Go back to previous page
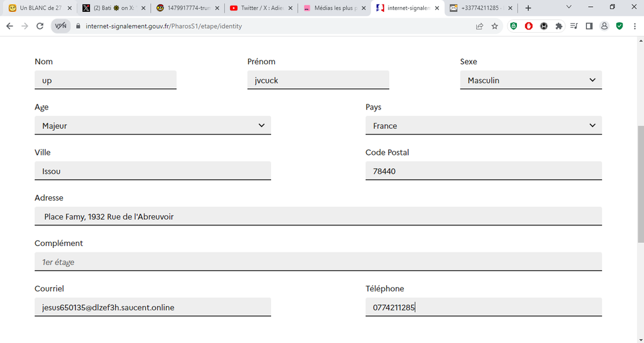The image size is (644, 343). 9,26
